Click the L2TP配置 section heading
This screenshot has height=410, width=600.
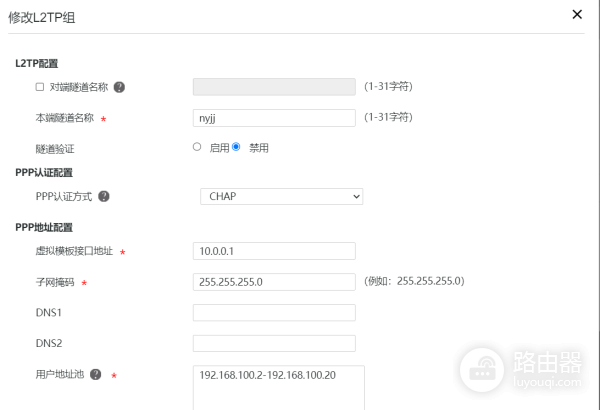pyautogui.click(x=37, y=63)
